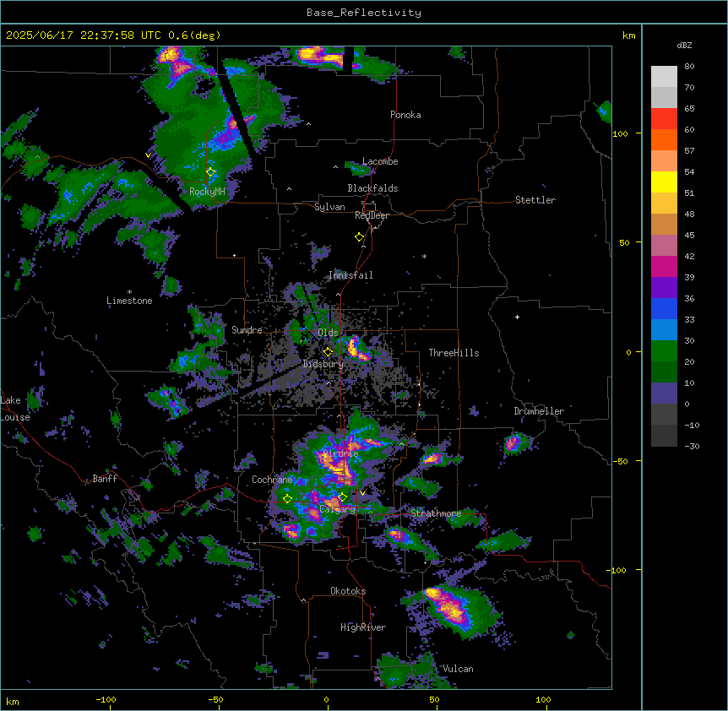Click the km unit label at top right
This screenshot has width=728, height=711.
(628, 35)
